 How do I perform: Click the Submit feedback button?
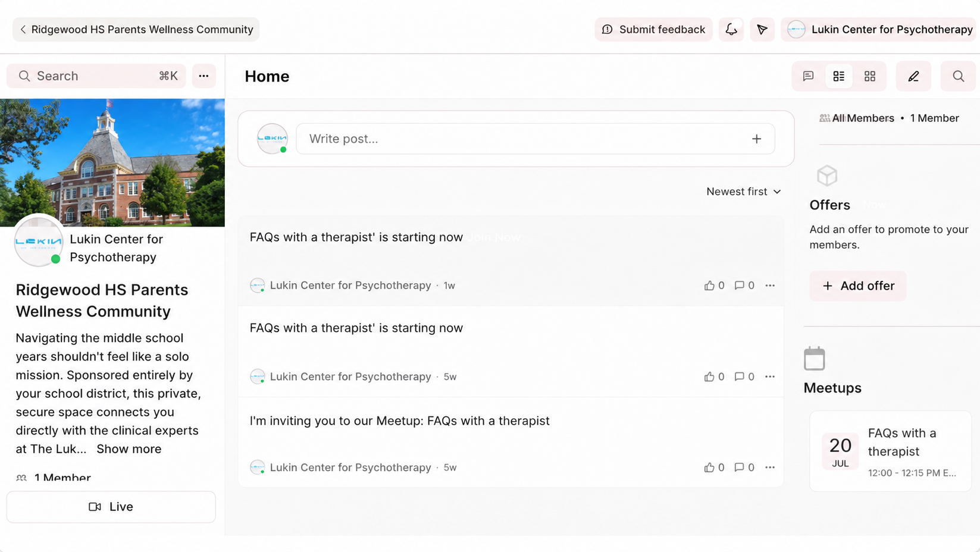point(653,29)
